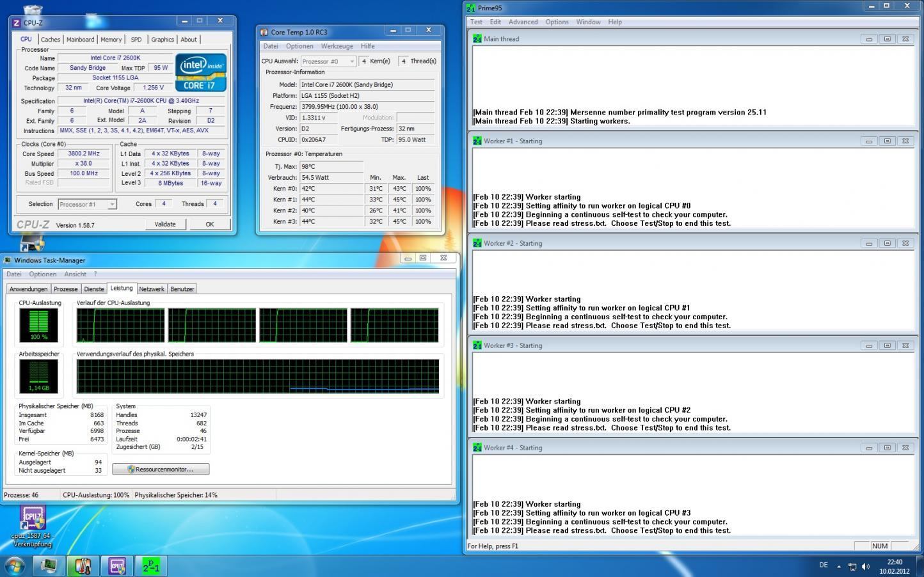Open the Window menu in Prime95

(588, 22)
